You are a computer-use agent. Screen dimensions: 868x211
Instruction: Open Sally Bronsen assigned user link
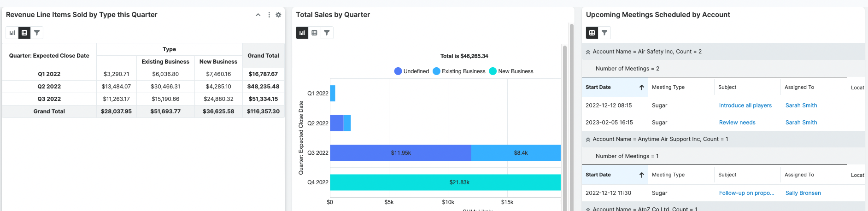(803, 193)
